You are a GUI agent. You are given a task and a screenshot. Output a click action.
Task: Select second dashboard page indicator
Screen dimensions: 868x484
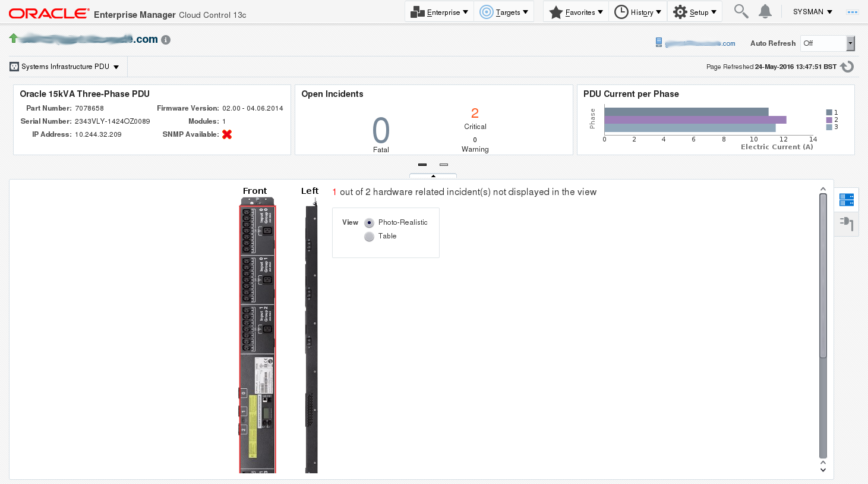pyautogui.click(x=444, y=165)
